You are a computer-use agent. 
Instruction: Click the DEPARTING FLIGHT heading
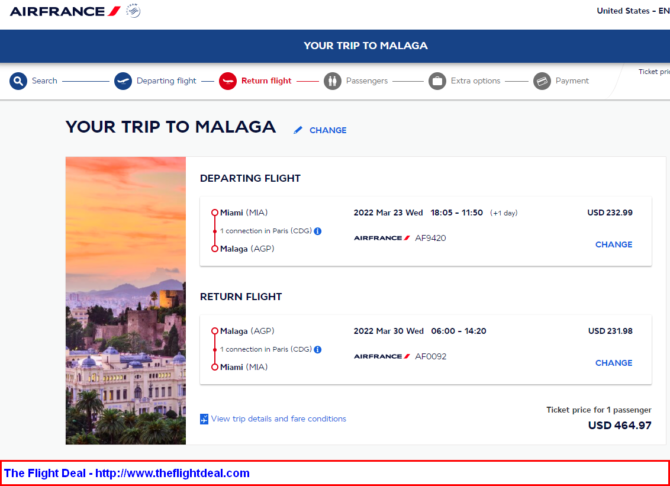click(x=250, y=178)
